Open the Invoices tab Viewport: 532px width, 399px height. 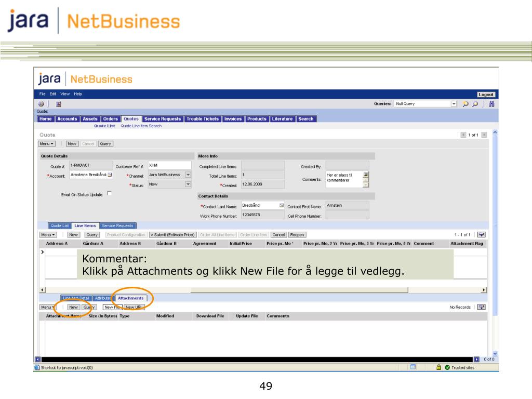click(233, 119)
